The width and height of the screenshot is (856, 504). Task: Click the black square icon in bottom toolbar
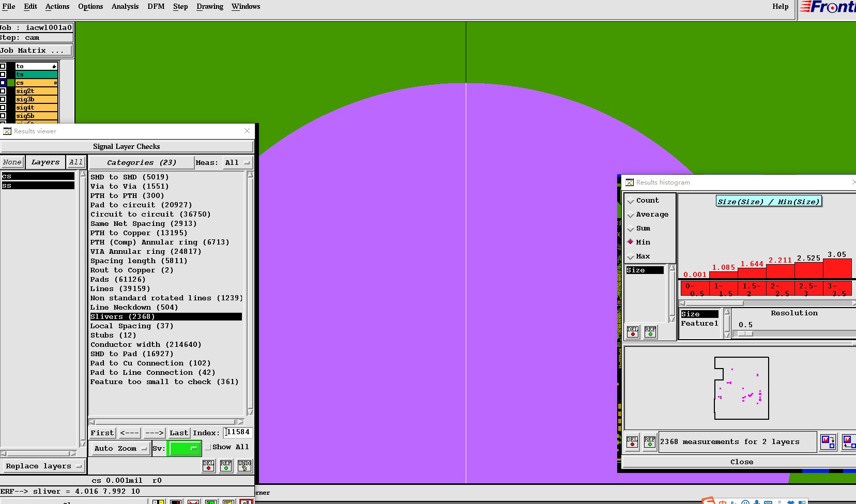[x=176, y=502]
